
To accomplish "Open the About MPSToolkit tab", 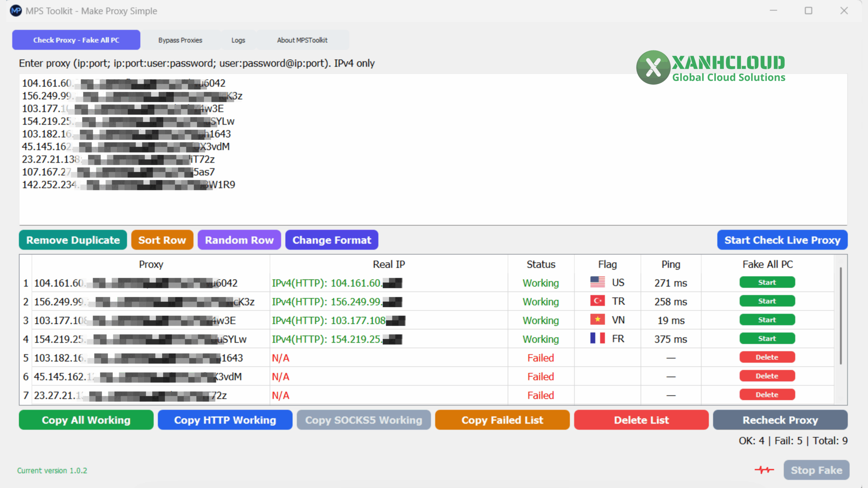I will 302,40.
